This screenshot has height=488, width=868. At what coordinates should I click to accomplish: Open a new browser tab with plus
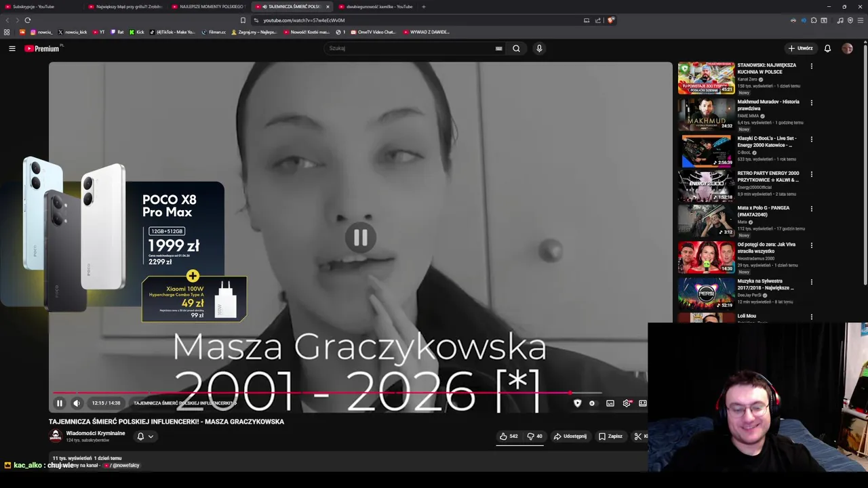click(424, 7)
